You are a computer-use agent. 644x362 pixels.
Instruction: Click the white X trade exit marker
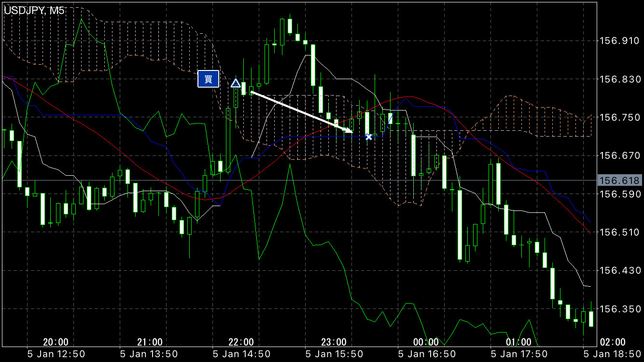[369, 137]
